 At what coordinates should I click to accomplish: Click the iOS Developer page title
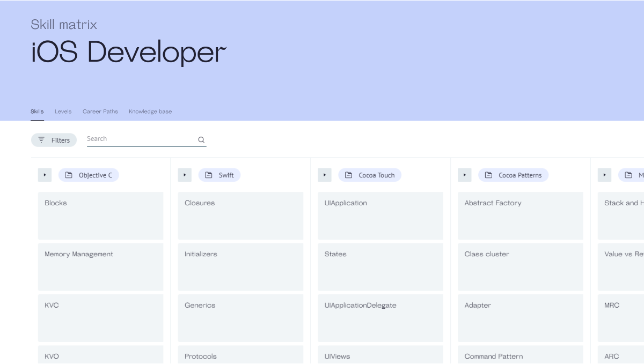click(129, 53)
